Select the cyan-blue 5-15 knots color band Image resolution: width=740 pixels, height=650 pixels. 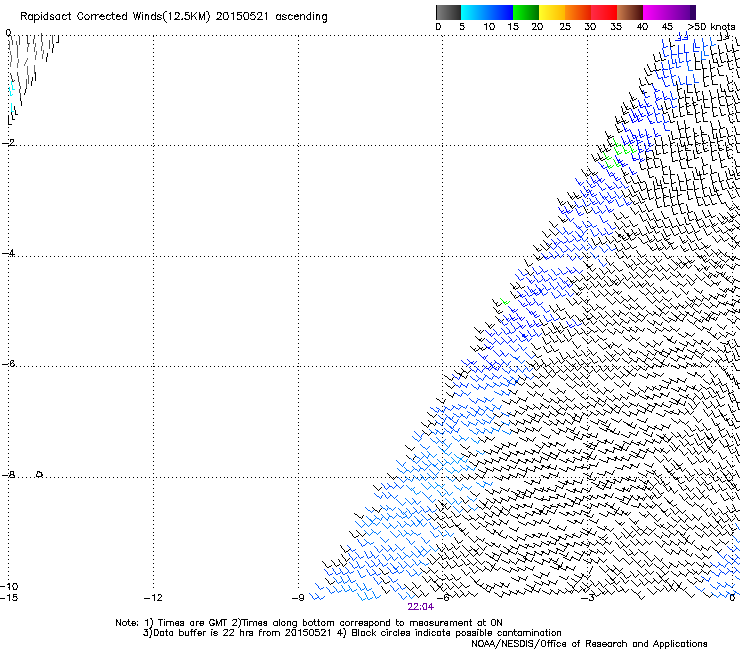487,12
